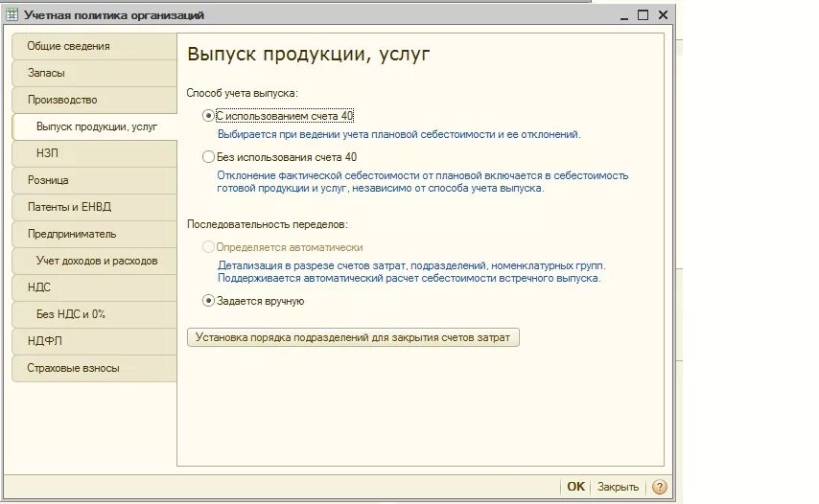
Task: Select 'Выпуск продукции, услуг' sub-tab
Action: (95, 126)
